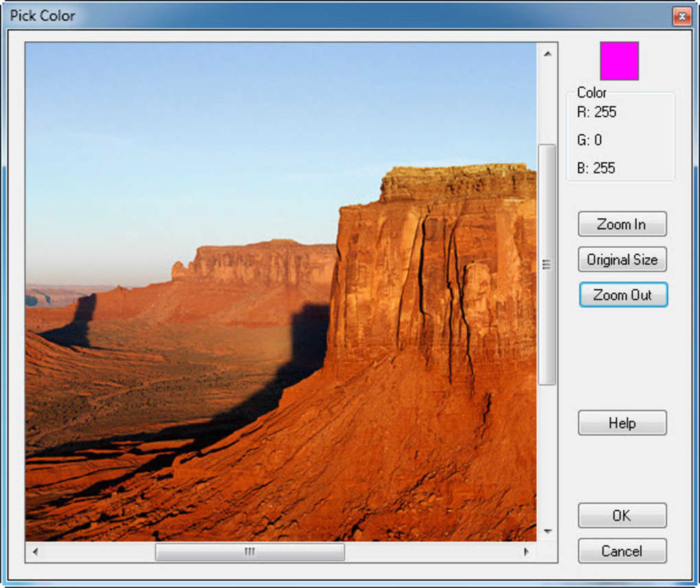
Task: Click the Pick Color title bar
Action: 275,16
